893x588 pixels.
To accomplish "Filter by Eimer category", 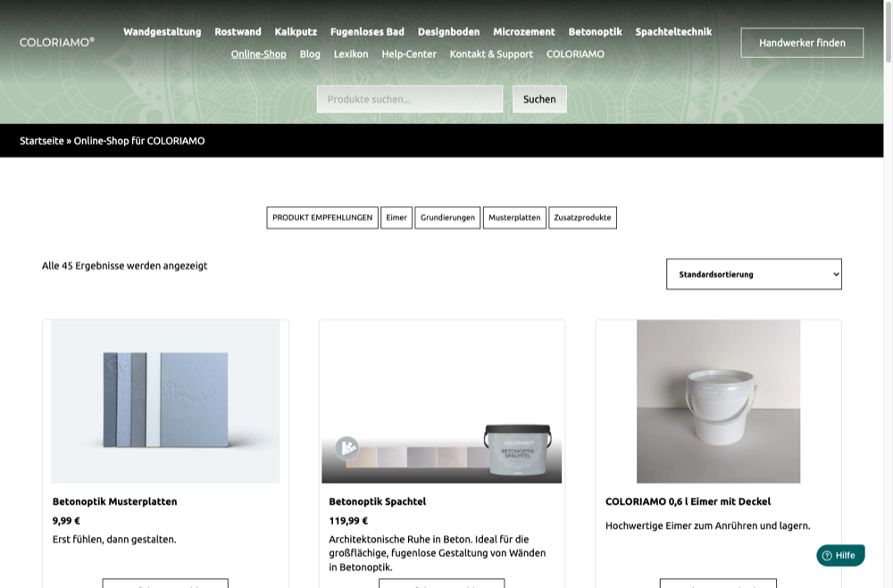I will tap(396, 218).
